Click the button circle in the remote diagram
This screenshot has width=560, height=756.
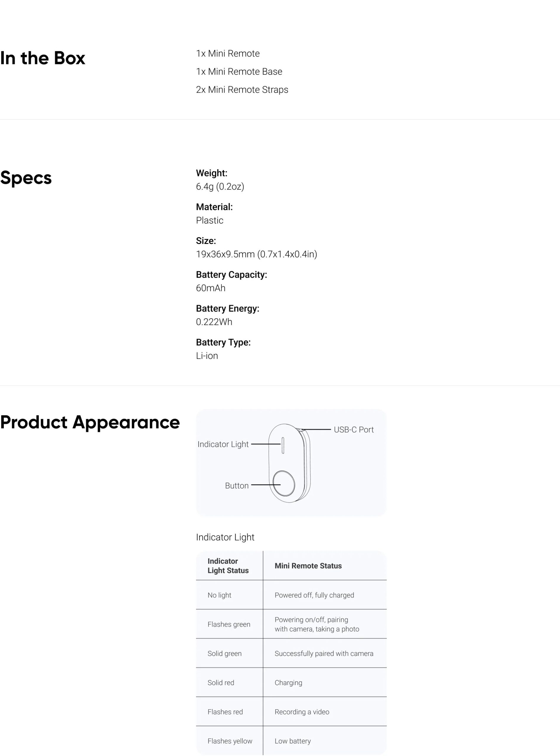pos(284,483)
